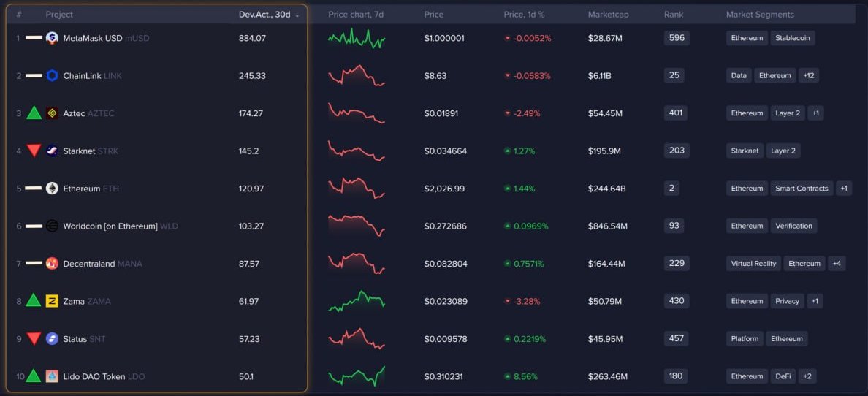The width and height of the screenshot is (868, 396).
Task: Click the red down-triangle in the Starknet row
Action: click(34, 151)
